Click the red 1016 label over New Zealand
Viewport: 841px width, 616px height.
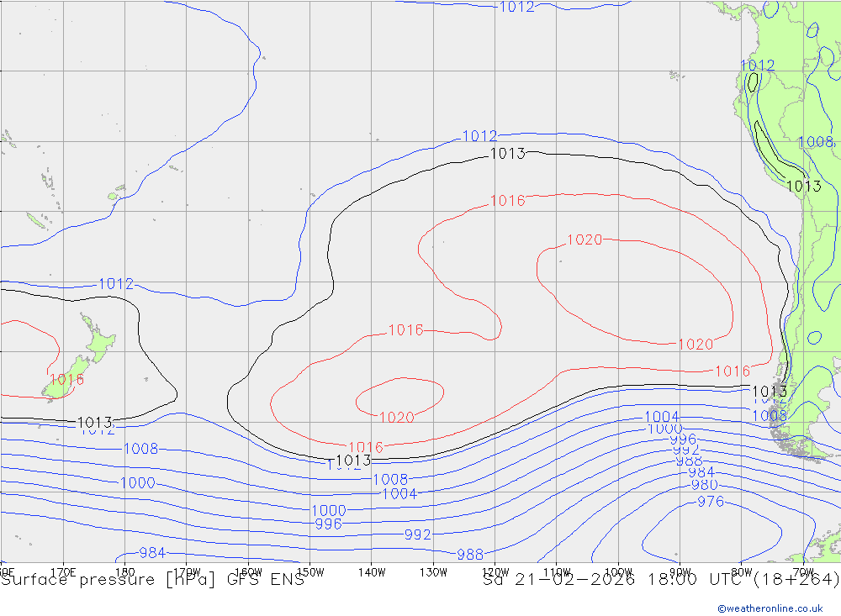point(66,380)
